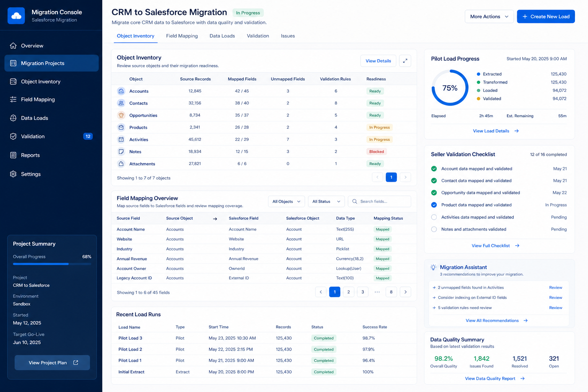Toggle Product data mapped and validated check

tap(434, 205)
